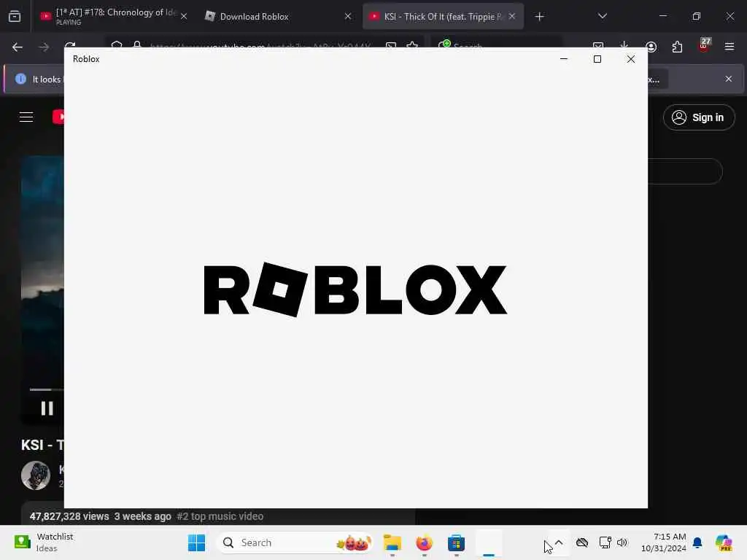
Task: Select the Roblox taskbar item
Action: [x=488, y=542]
